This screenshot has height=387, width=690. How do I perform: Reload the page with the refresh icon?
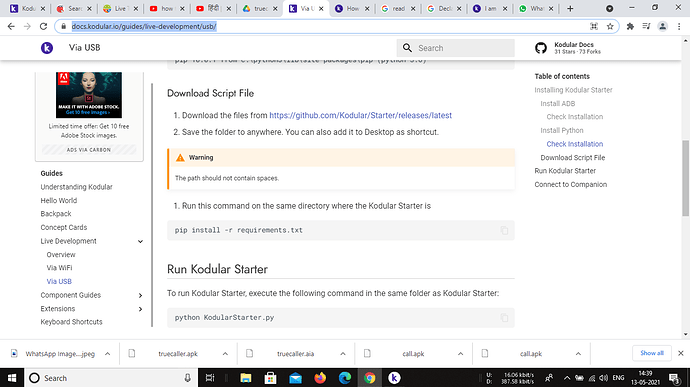point(43,26)
